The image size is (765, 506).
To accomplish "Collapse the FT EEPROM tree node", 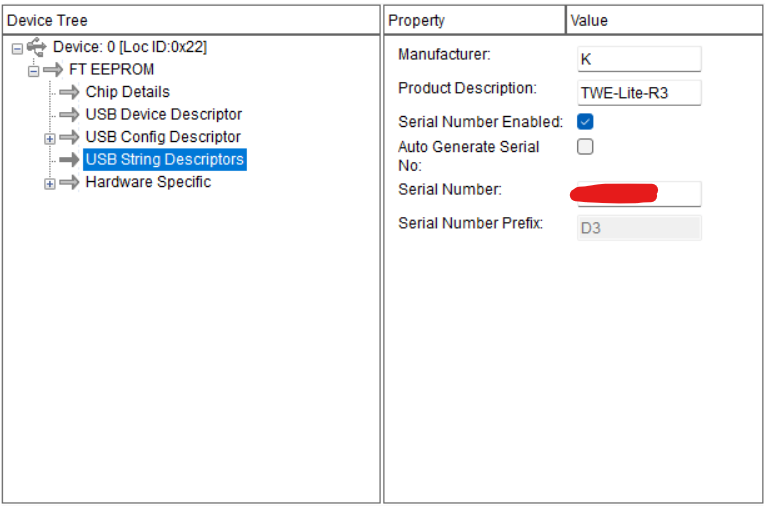I will click(x=33, y=71).
